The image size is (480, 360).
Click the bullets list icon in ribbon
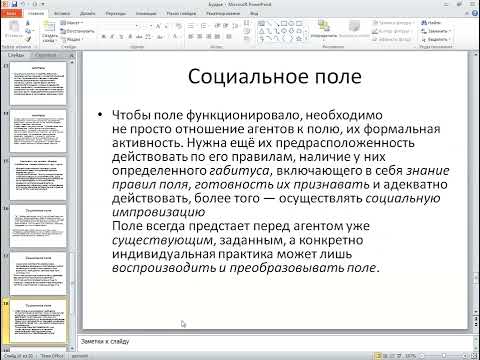pos(191,26)
